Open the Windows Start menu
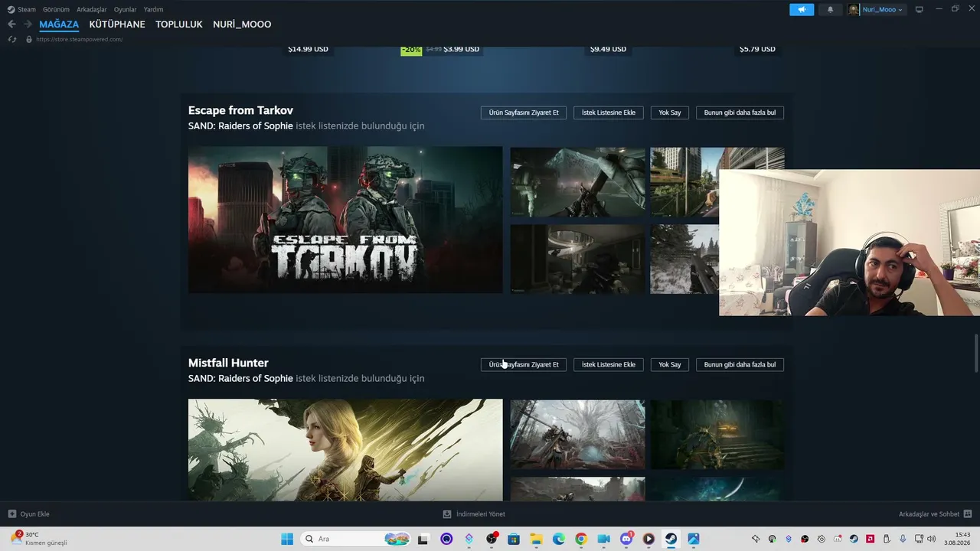 287,539
